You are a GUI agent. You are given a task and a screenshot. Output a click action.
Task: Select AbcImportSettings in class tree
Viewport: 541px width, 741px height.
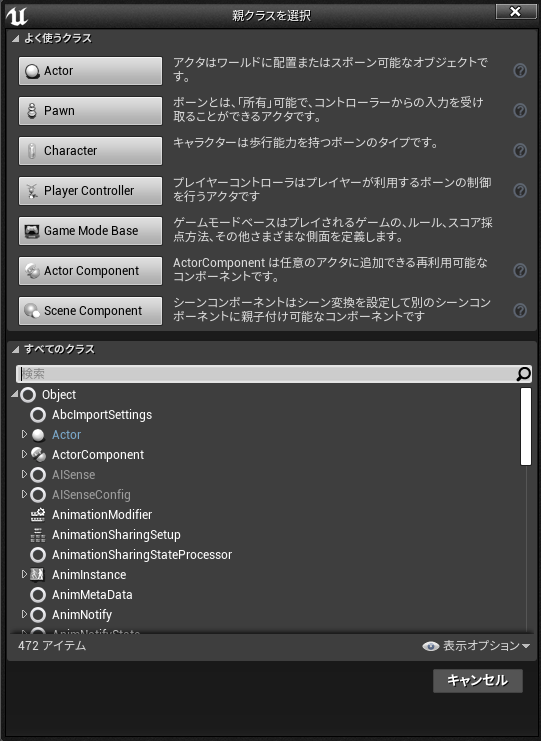[x=102, y=415]
